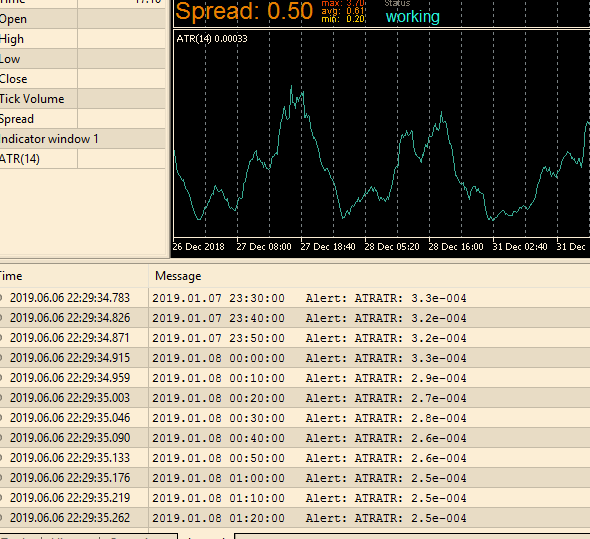Select the 2019.01.08 00:10:00 ATR 2.9e-004 row

coord(295,378)
